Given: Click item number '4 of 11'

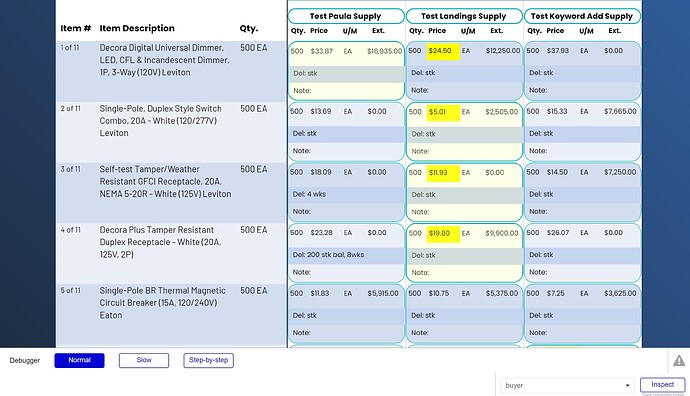Looking at the screenshot, I should point(70,230).
